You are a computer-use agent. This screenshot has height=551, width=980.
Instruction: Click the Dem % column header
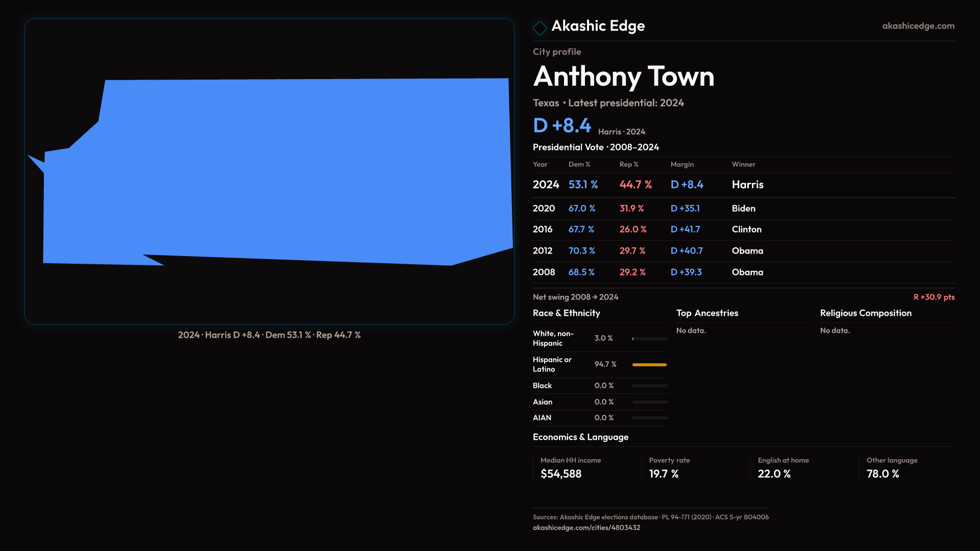point(579,165)
